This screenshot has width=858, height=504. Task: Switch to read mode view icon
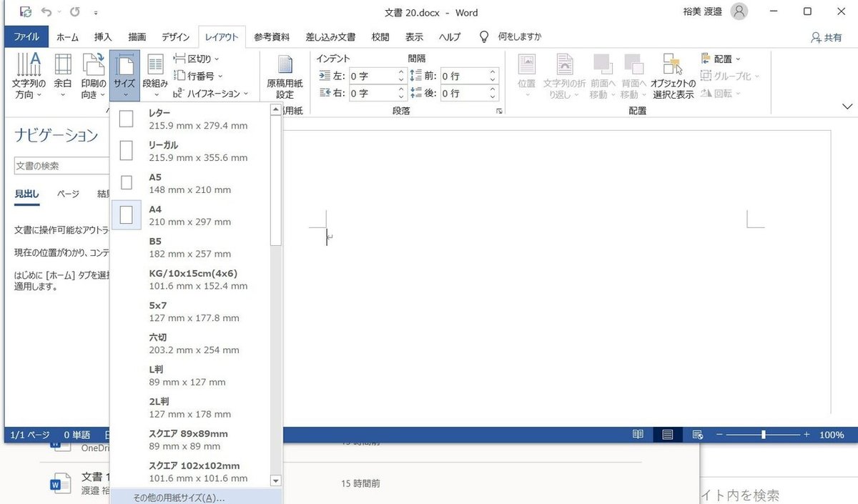point(638,435)
